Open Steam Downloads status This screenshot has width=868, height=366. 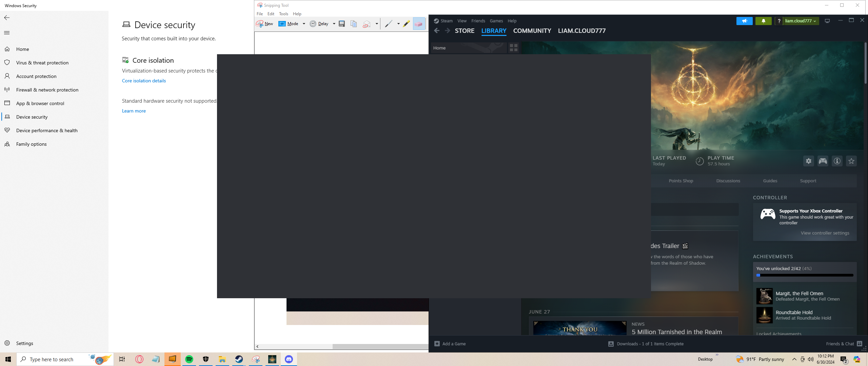pyautogui.click(x=646, y=344)
